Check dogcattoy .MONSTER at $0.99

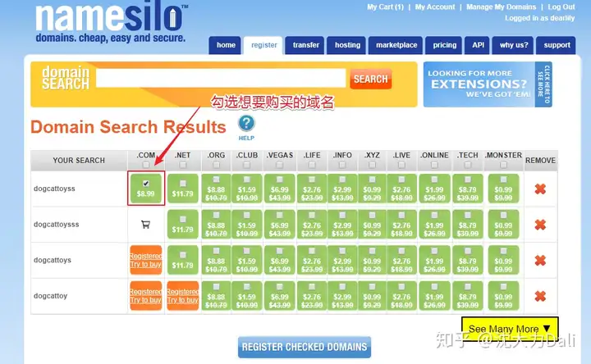pos(503,287)
